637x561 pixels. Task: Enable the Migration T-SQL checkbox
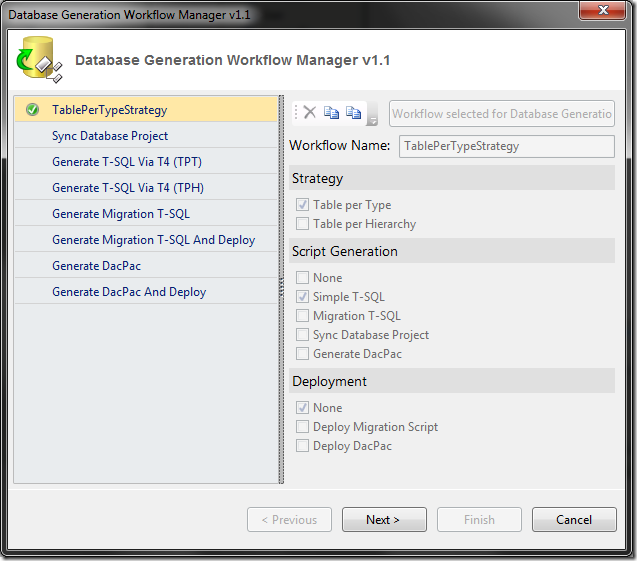click(x=302, y=316)
